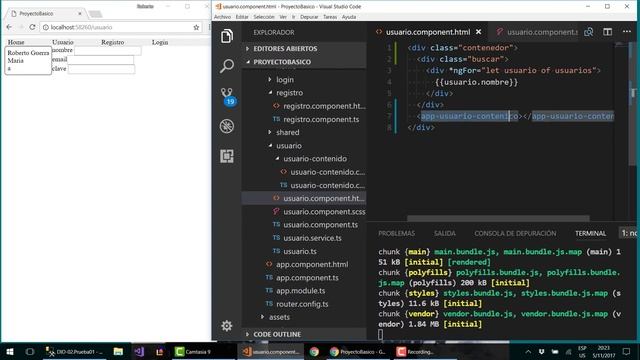
Task: Click the Registro link in the webpage
Action: tap(113, 42)
